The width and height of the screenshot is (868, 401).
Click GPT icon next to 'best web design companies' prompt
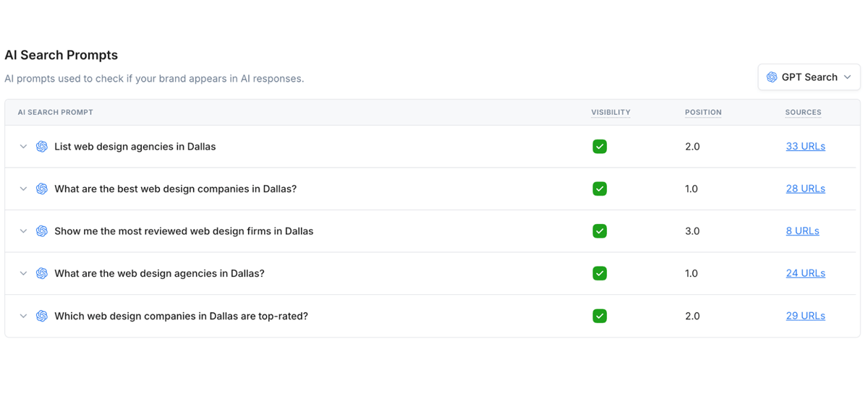[42, 189]
